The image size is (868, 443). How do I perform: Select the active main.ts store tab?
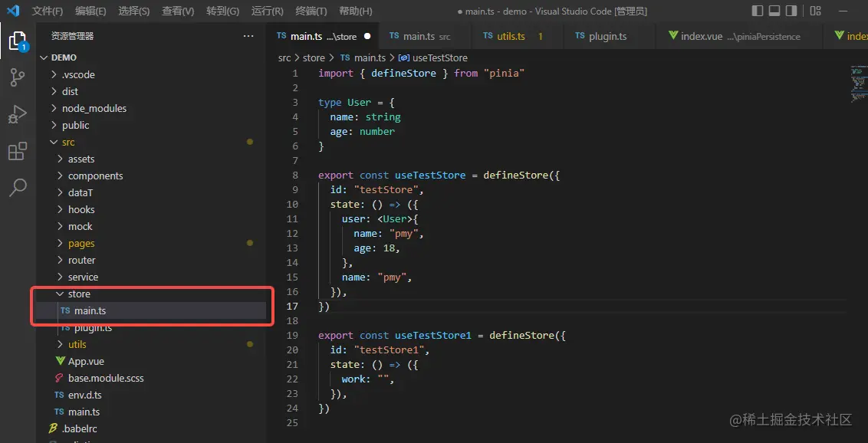coord(324,36)
